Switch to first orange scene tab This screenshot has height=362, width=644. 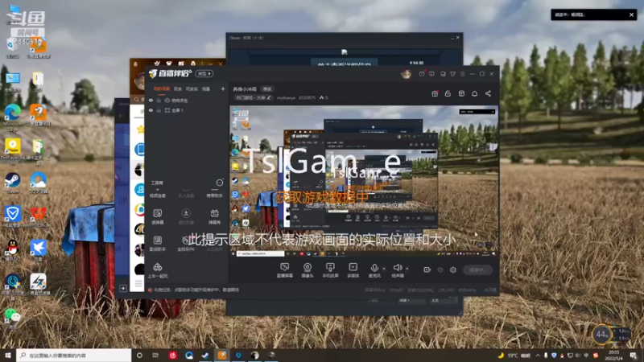[x=162, y=88]
